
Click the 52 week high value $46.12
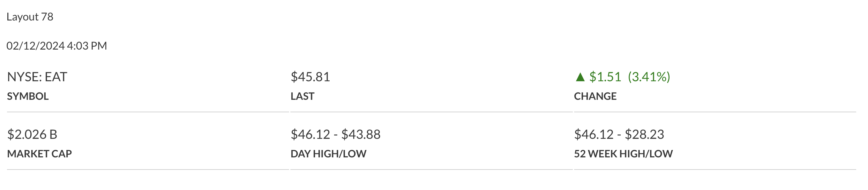(x=593, y=134)
